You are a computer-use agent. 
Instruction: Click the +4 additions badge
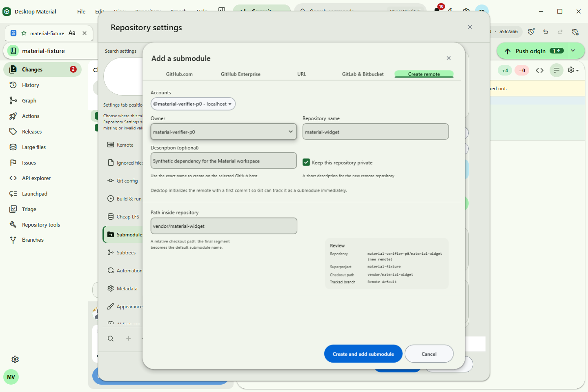click(x=505, y=70)
